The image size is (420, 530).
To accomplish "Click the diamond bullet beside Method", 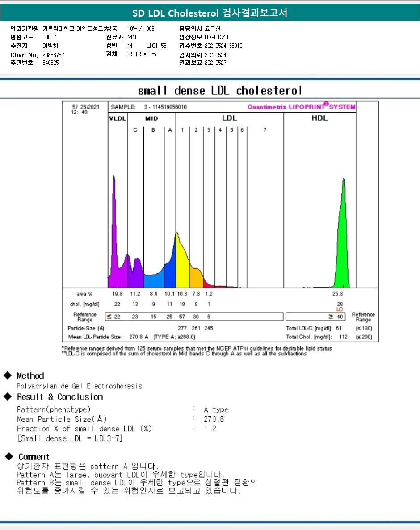I will pos(7,376).
